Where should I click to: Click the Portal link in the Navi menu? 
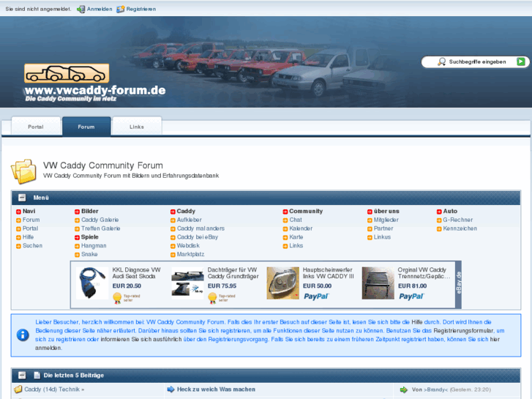(30, 228)
